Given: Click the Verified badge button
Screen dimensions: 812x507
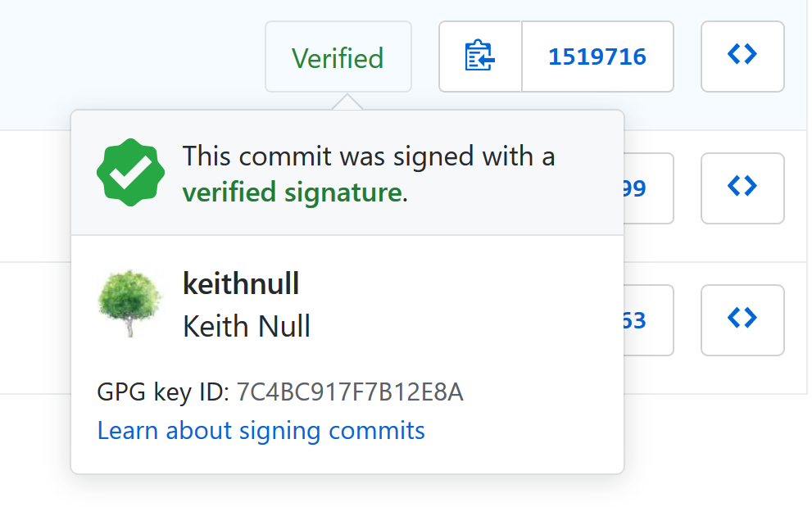Looking at the screenshot, I should coord(338,57).
